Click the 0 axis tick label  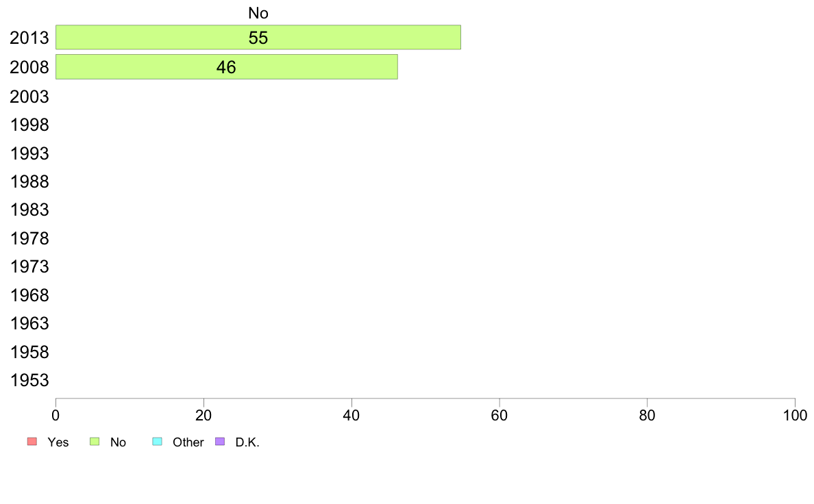click(56, 415)
